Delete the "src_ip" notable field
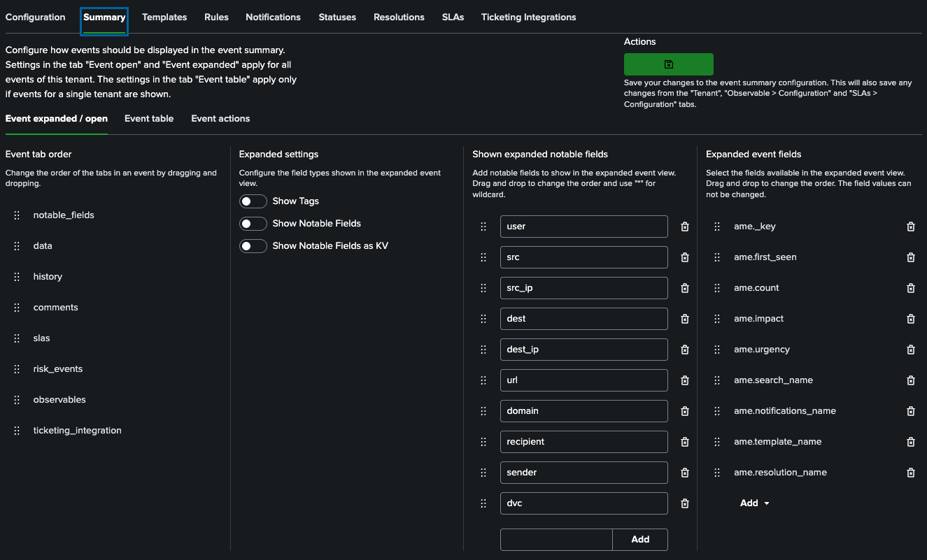The width and height of the screenshot is (927, 560). (x=684, y=288)
